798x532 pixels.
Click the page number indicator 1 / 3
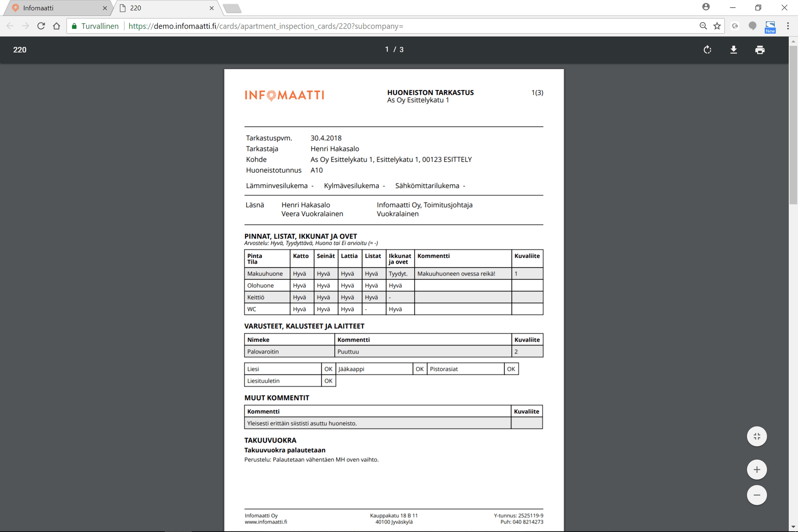click(x=394, y=49)
